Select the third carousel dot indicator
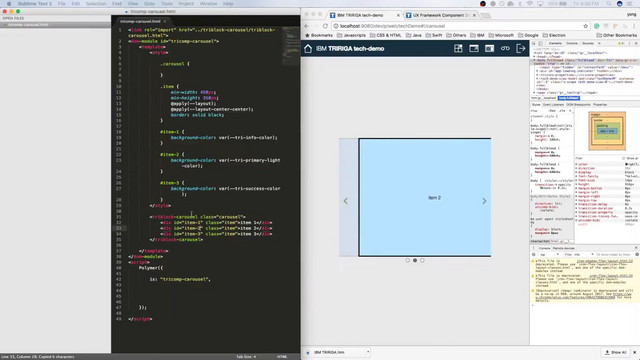640x360 pixels. click(422, 260)
